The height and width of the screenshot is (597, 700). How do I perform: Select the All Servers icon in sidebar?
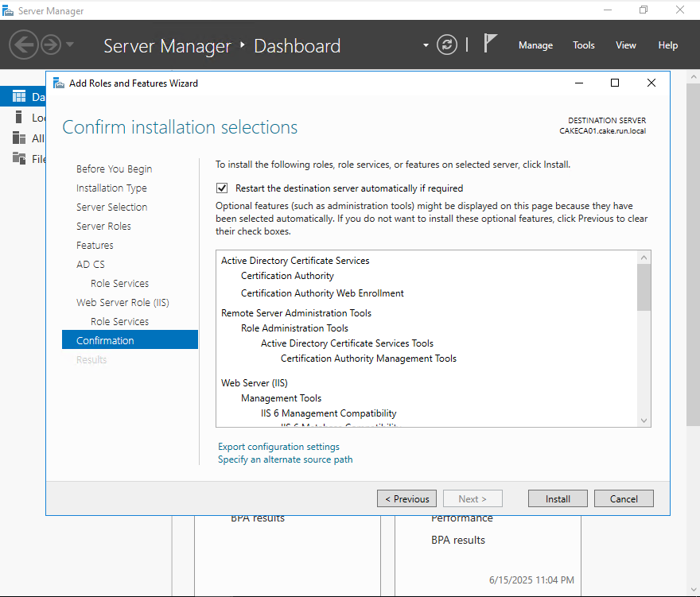(19, 138)
